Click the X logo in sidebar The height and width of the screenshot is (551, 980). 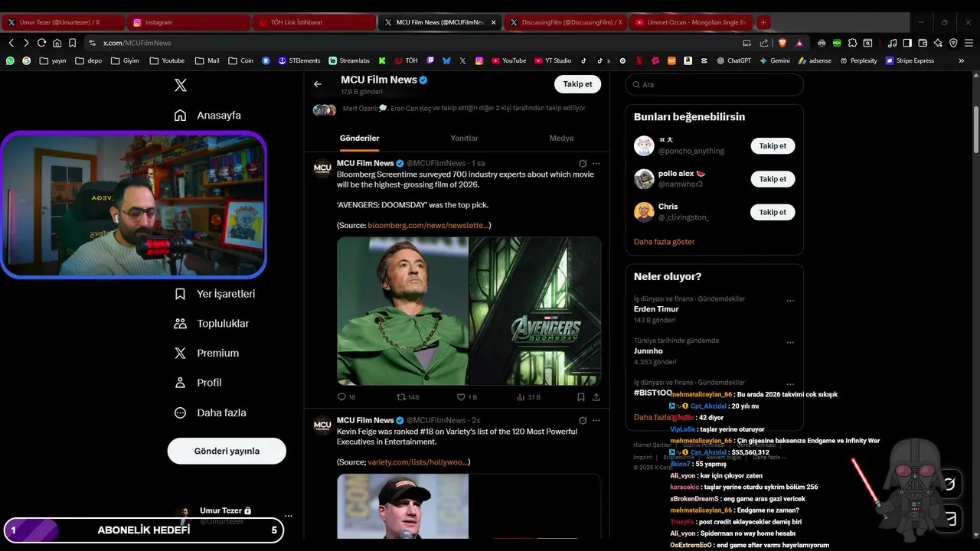[x=181, y=85]
